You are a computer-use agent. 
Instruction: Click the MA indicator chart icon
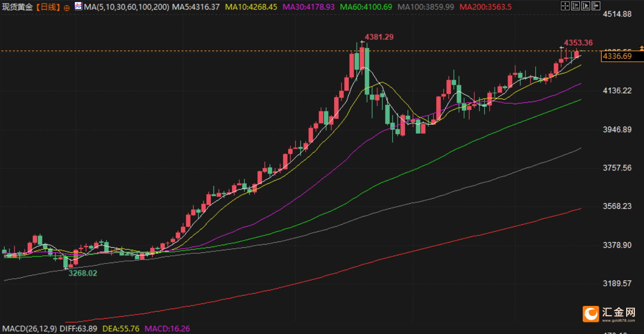pos(79,7)
